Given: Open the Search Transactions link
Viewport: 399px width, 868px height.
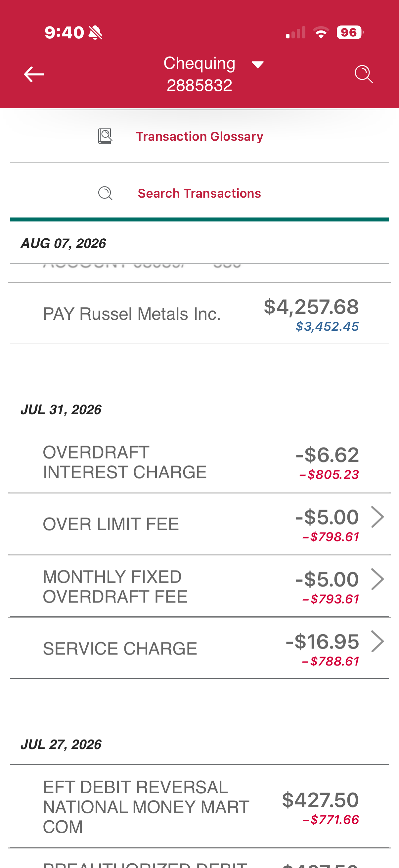Looking at the screenshot, I should 199,193.
